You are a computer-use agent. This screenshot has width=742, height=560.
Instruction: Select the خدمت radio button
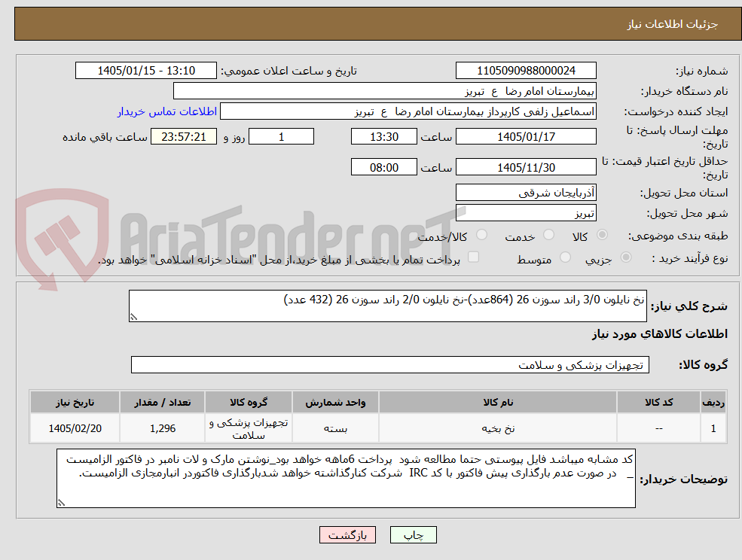(549, 235)
